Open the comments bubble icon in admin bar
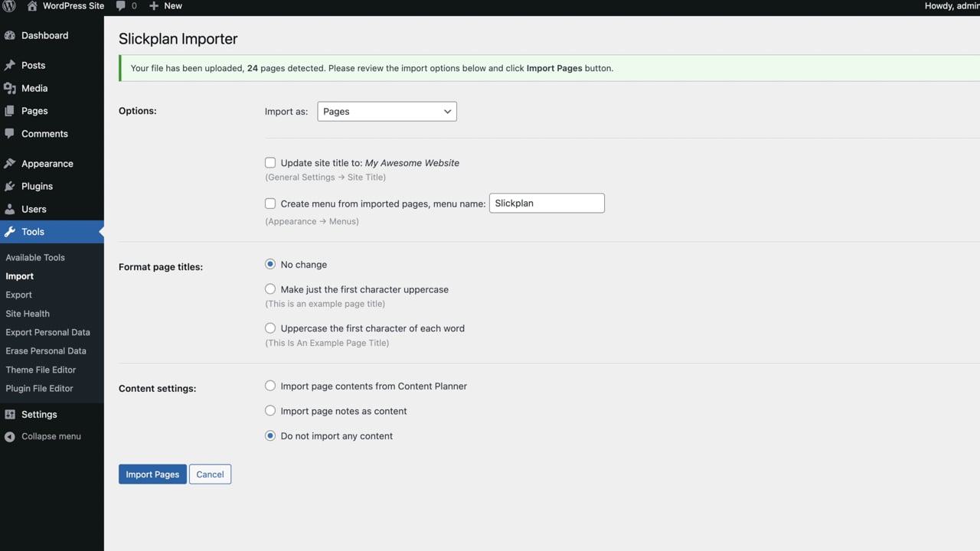This screenshot has height=551, width=980. point(121,5)
